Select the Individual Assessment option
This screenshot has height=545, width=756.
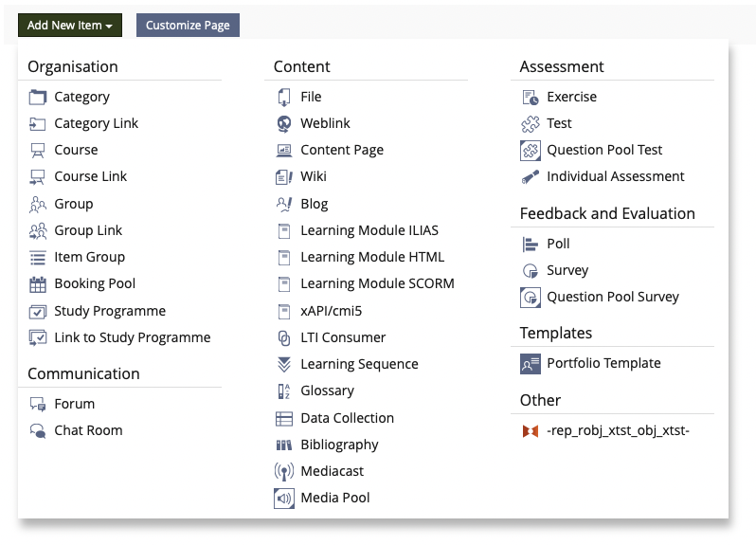coord(615,176)
